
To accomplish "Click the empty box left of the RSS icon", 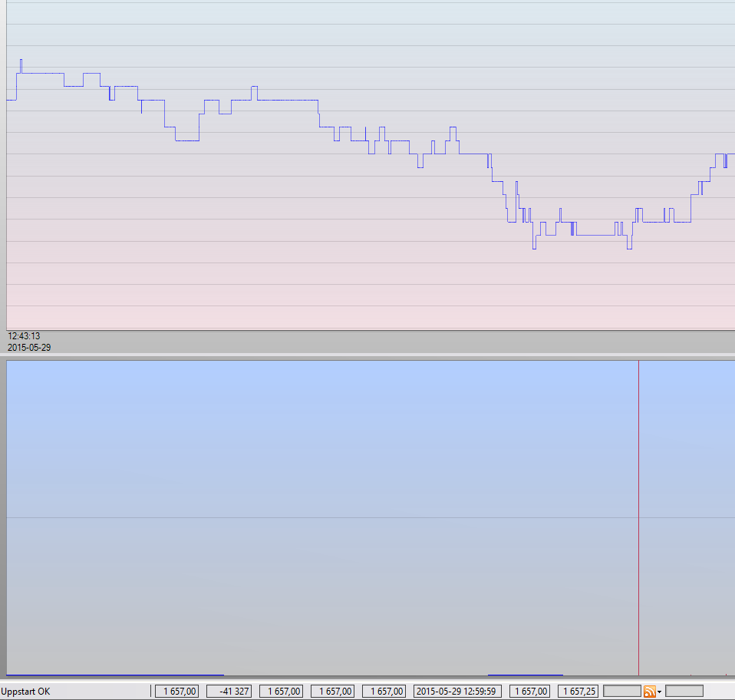I will click(x=622, y=692).
